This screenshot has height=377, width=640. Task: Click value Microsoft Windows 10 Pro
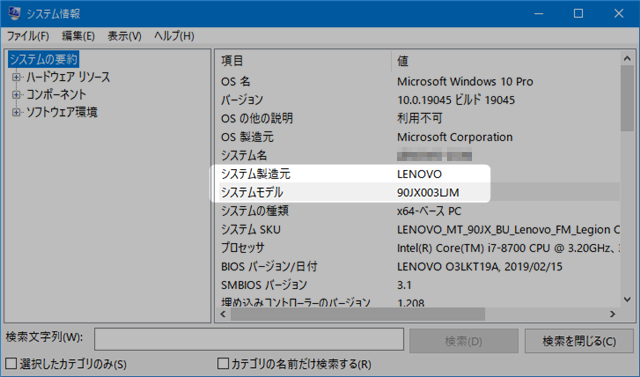[x=465, y=82]
